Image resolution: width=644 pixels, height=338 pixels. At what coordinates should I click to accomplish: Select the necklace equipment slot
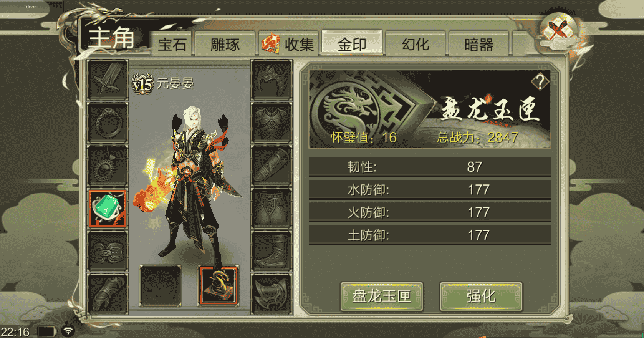108,166
